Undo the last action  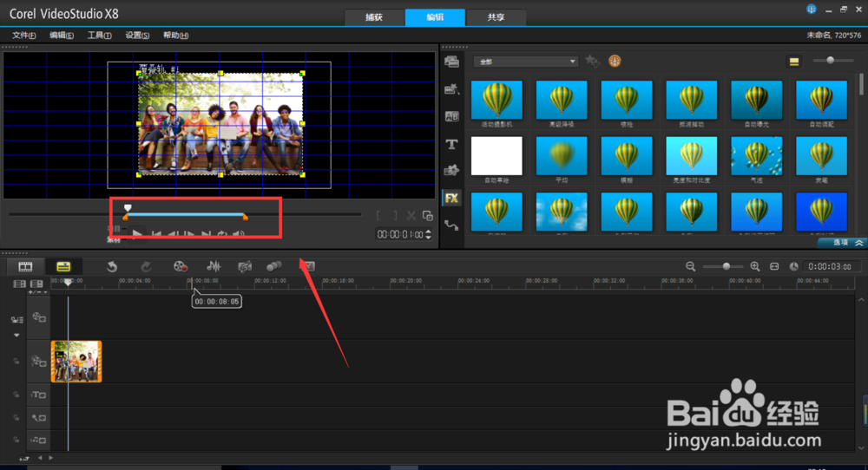point(112,267)
